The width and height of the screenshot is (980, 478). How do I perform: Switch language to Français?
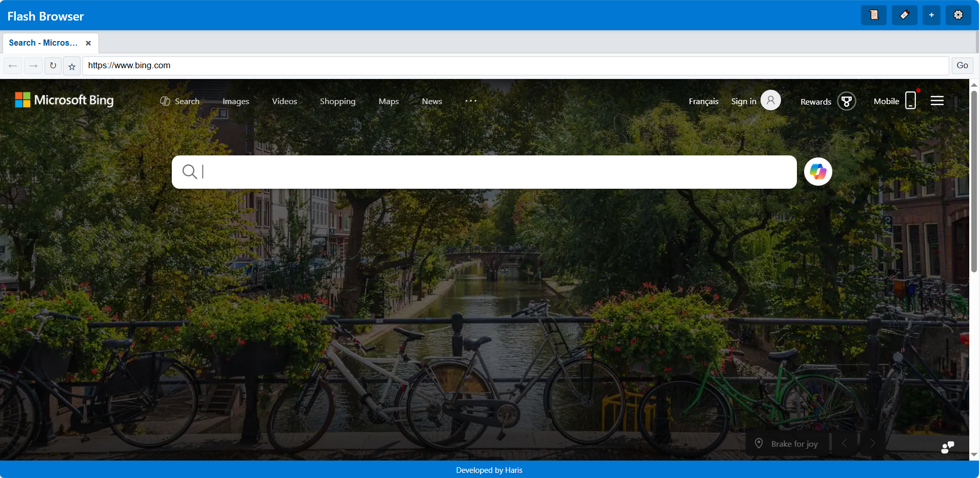click(x=704, y=102)
